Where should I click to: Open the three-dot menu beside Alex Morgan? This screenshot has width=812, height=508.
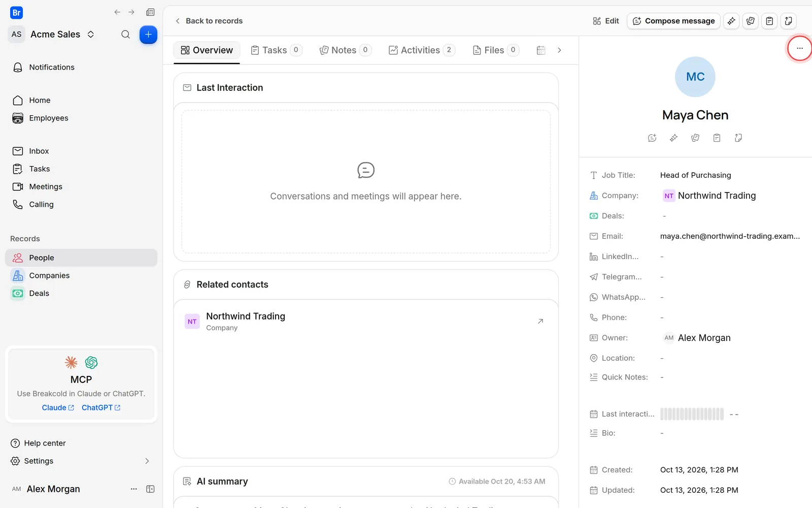[134, 489]
